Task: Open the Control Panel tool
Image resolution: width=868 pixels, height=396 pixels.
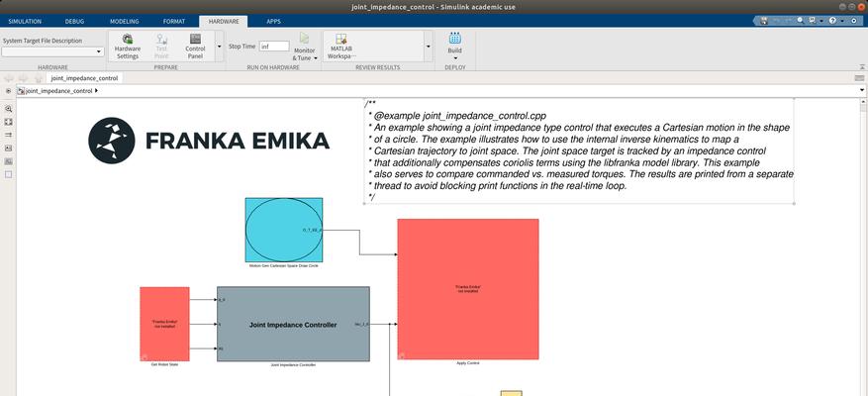Action: [195, 46]
